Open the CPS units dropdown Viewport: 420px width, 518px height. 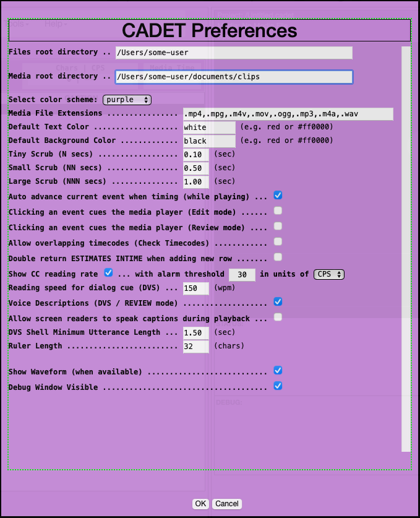pos(329,274)
